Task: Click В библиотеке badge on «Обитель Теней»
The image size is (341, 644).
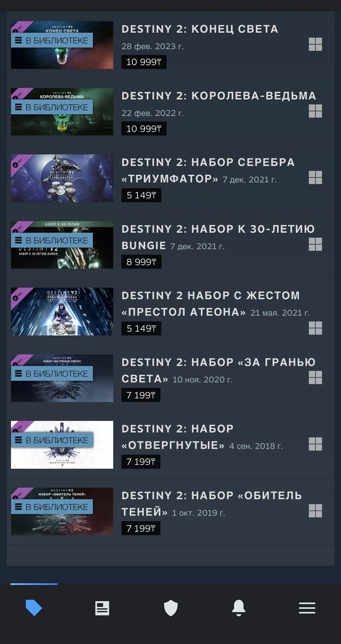Action: pyautogui.click(x=52, y=507)
